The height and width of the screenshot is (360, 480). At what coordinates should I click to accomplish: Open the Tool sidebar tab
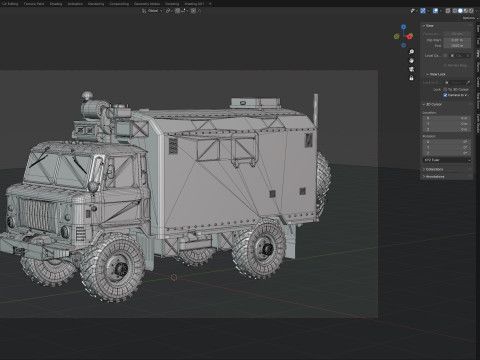(477, 41)
